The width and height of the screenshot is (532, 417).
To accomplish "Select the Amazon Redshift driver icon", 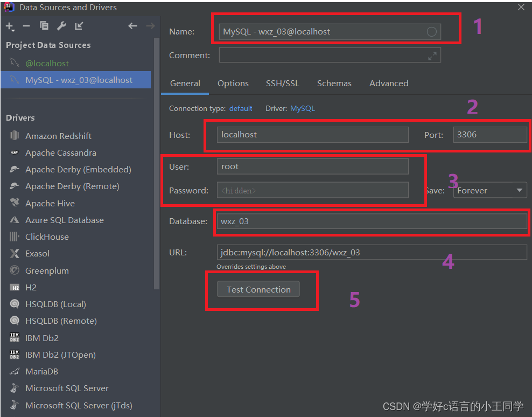I will pyautogui.click(x=14, y=135).
